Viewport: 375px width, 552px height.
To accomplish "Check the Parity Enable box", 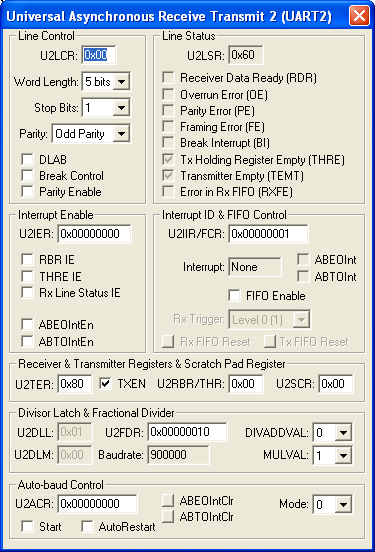I will (27, 192).
